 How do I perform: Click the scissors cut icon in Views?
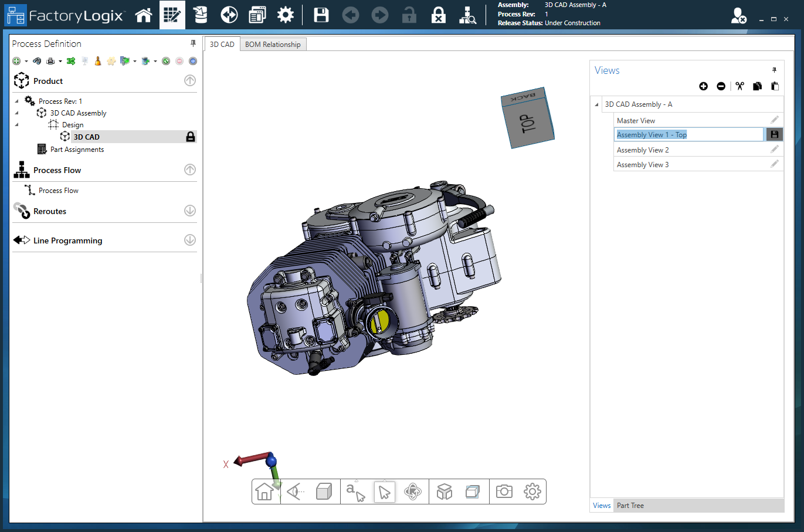tap(739, 86)
